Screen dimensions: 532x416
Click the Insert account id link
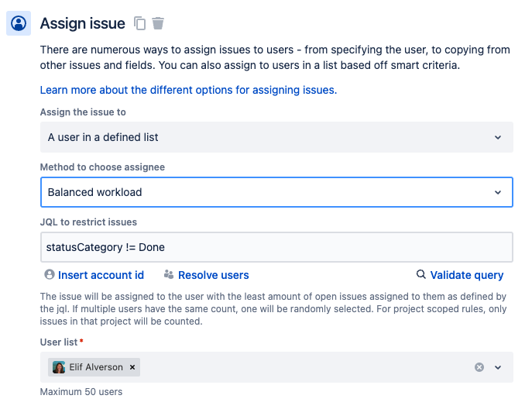(94, 275)
